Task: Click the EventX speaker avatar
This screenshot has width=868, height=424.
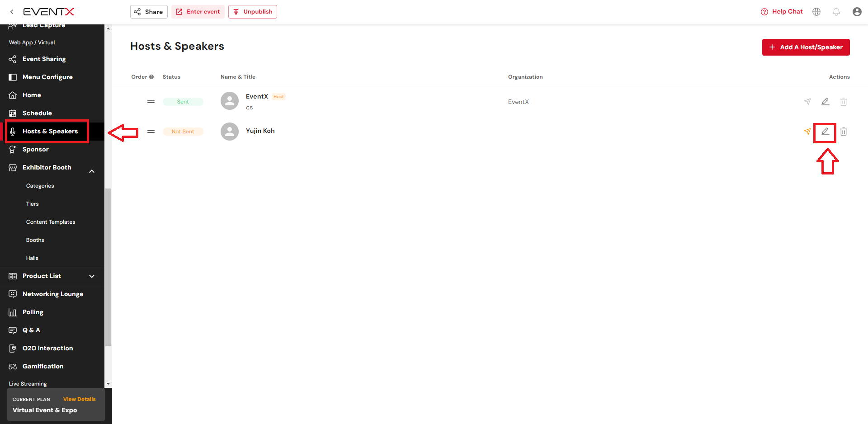Action: [230, 101]
